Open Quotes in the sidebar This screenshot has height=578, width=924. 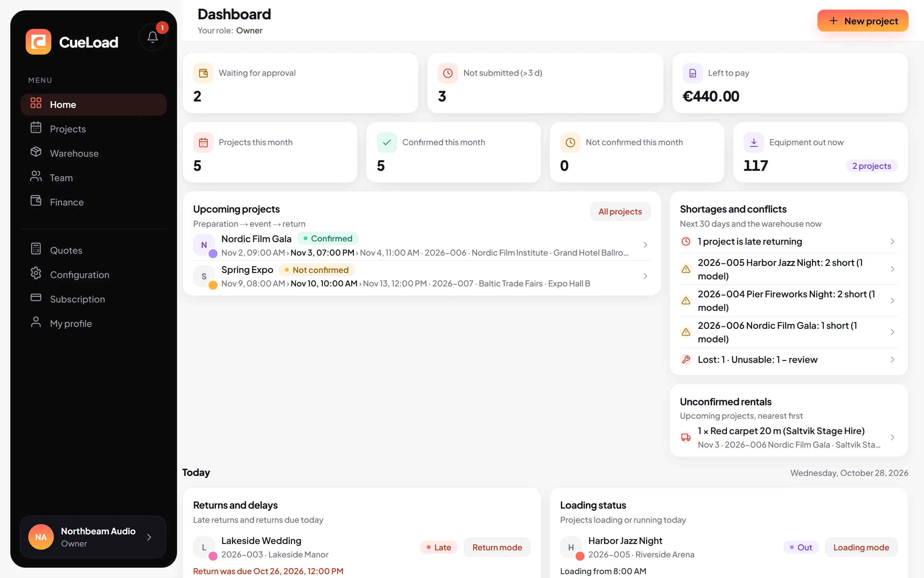click(94, 250)
